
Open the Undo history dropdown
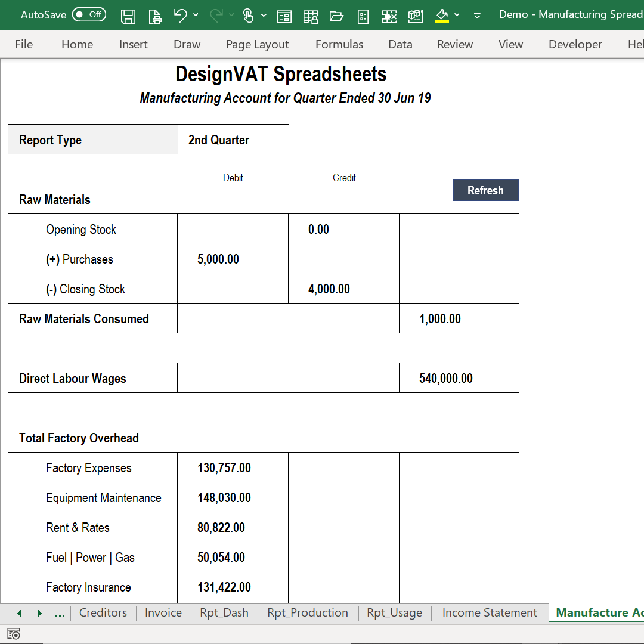coord(196,15)
